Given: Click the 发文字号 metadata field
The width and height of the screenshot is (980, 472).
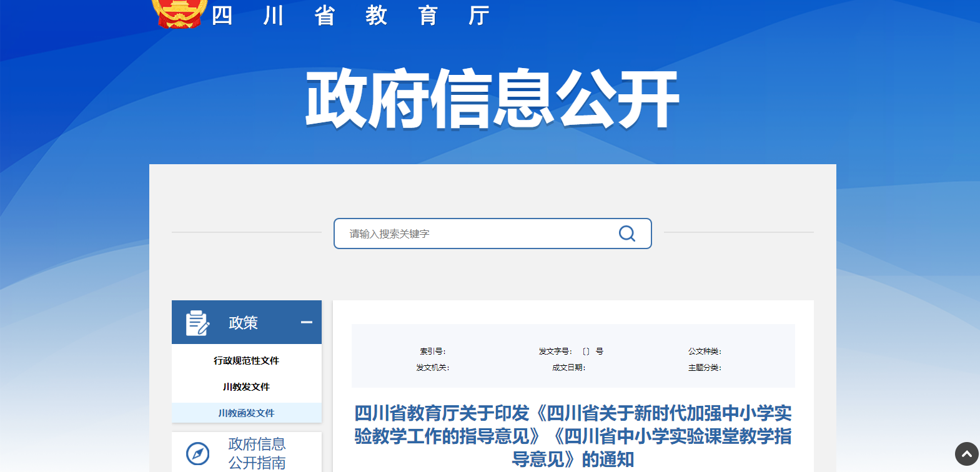Looking at the screenshot, I should tap(571, 352).
